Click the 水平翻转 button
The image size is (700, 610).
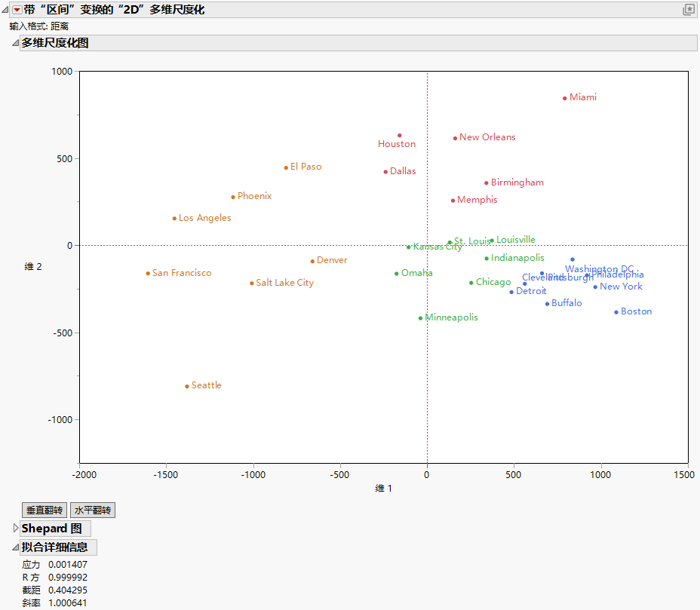pyautogui.click(x=93, y=510)
